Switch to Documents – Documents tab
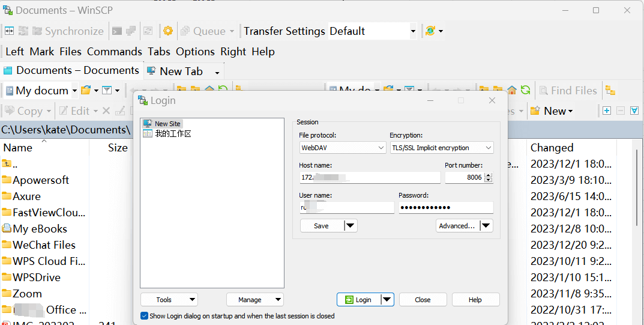Screen dimensions: 644x325 coord(71,70)
